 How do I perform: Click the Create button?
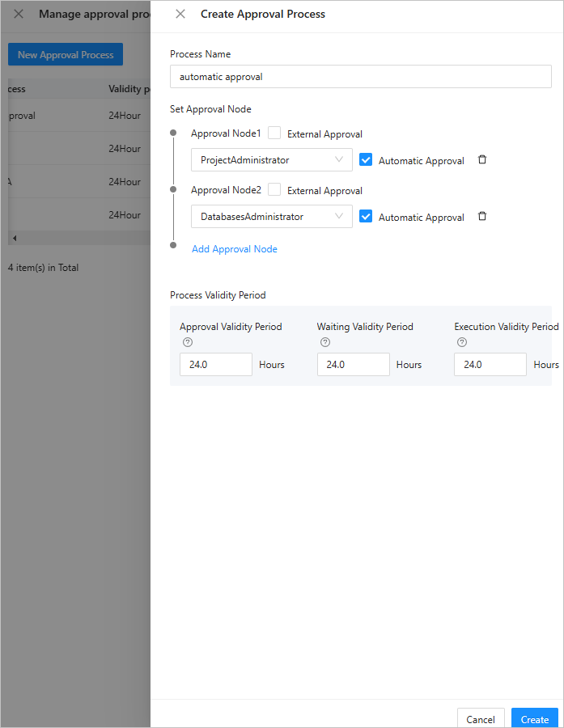coord(534,718)
